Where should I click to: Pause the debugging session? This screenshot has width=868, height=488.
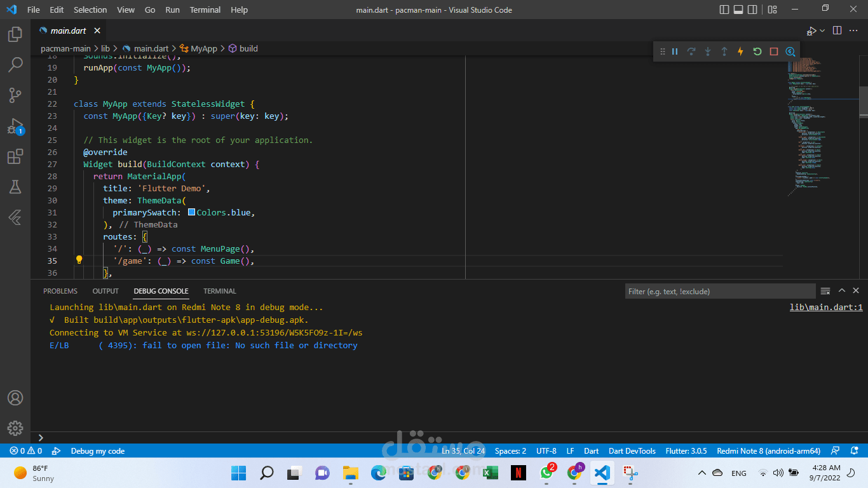point(675,51)
